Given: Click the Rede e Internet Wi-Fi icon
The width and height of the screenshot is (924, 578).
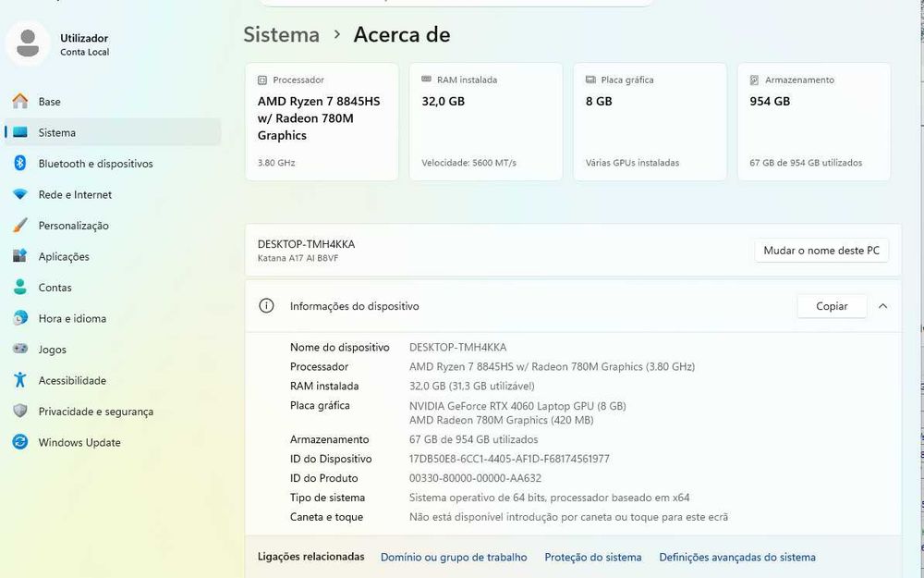Looking at the screenshot, I should pos(20,194).
